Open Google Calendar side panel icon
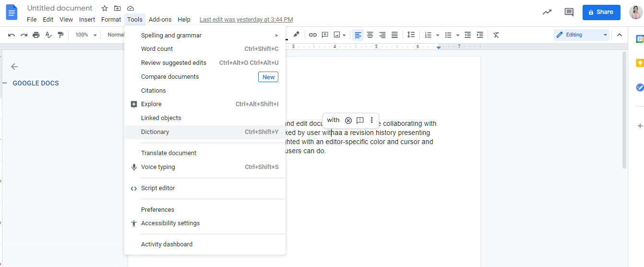644x267 pixels. pos(640,39)
